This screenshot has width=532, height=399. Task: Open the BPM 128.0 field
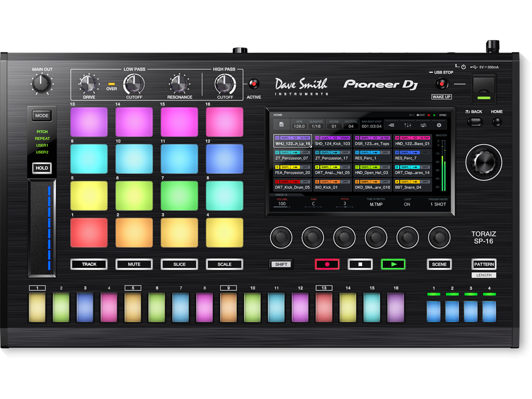pyautogui.click(x=299, y=125)
